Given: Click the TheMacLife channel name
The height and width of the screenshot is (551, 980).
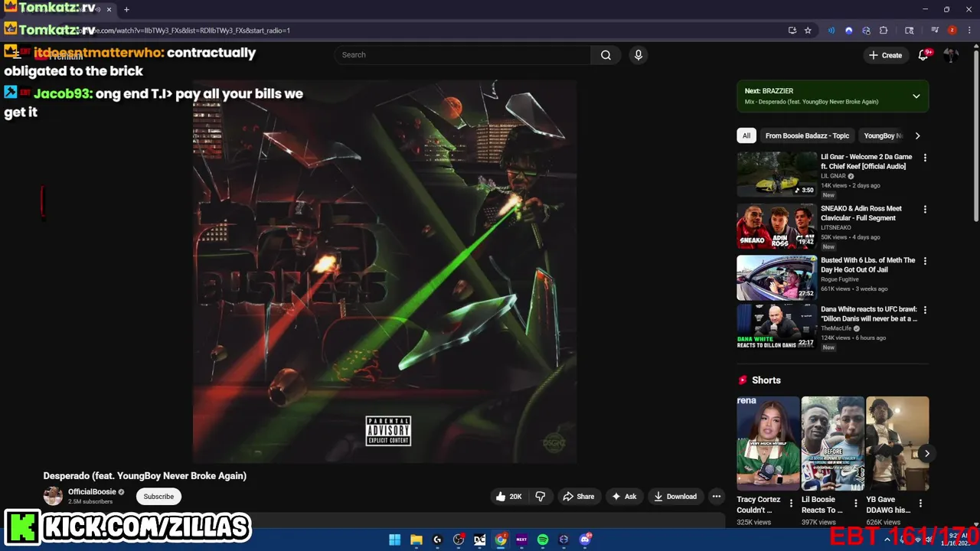Looking at the screenshot, I should coord(836,328).
